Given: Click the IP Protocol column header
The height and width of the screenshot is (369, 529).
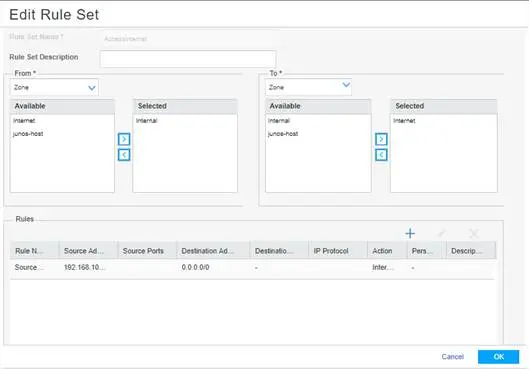Looking at the screenshot, I should pos(338,251).
